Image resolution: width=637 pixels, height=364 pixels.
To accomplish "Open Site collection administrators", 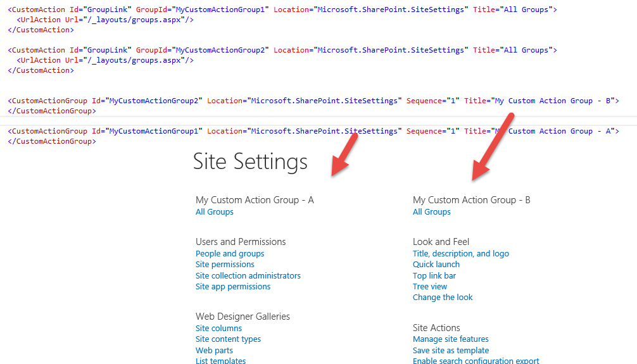I will click(x=248, y=276).
